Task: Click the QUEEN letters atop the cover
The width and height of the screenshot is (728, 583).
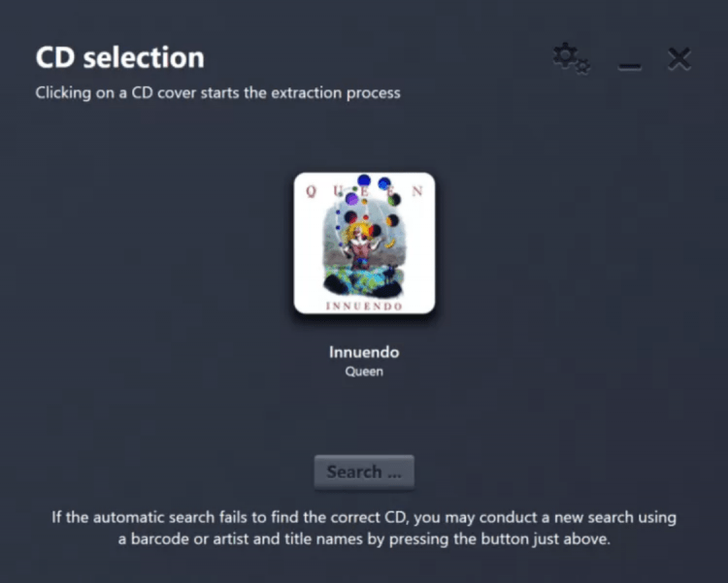Action: [364, 190]
